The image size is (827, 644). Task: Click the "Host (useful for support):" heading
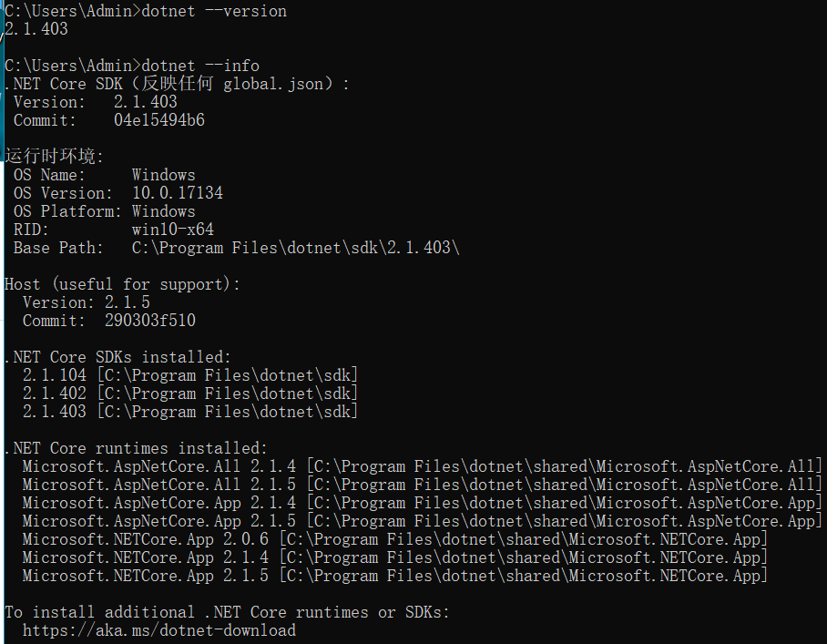point(123,284)
